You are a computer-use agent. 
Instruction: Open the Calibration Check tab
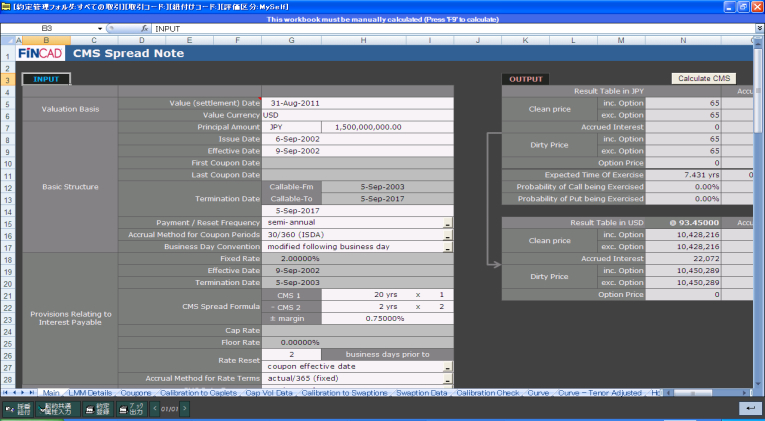click(x=487, y=393)
